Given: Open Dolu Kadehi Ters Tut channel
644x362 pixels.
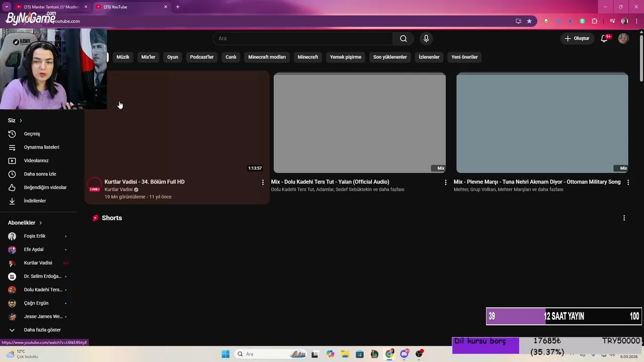Looking at the screenshot, I should click(x=39, y=290).
